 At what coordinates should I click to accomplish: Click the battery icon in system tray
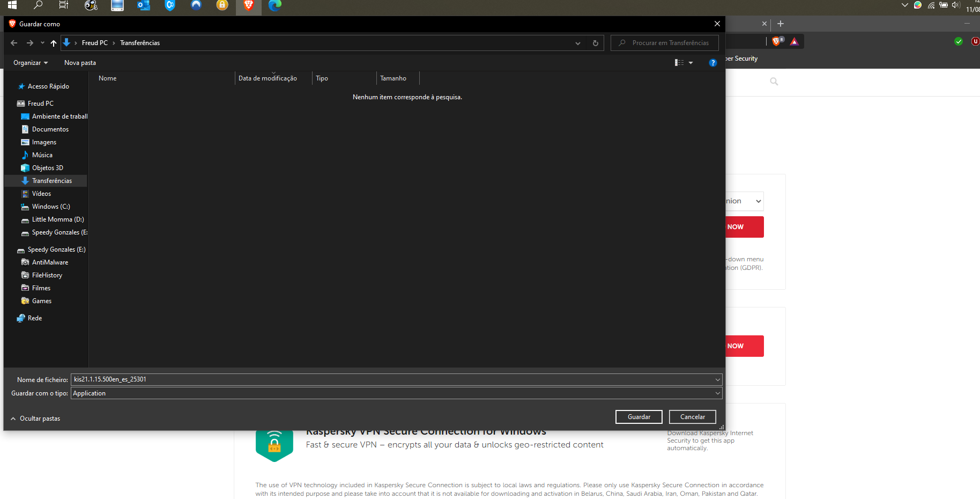(944, 5)
